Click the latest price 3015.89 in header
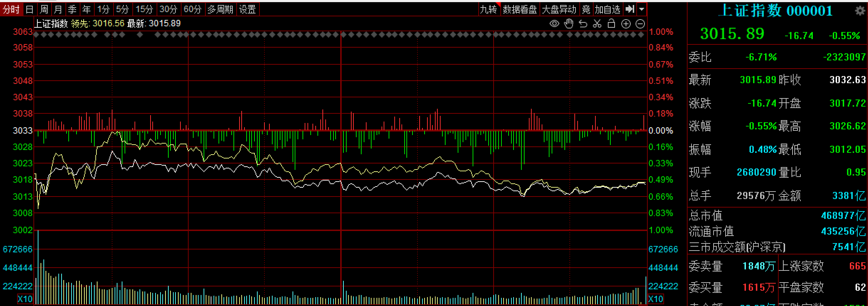Screen dimensions: 868x306 (x=732, y=34)
